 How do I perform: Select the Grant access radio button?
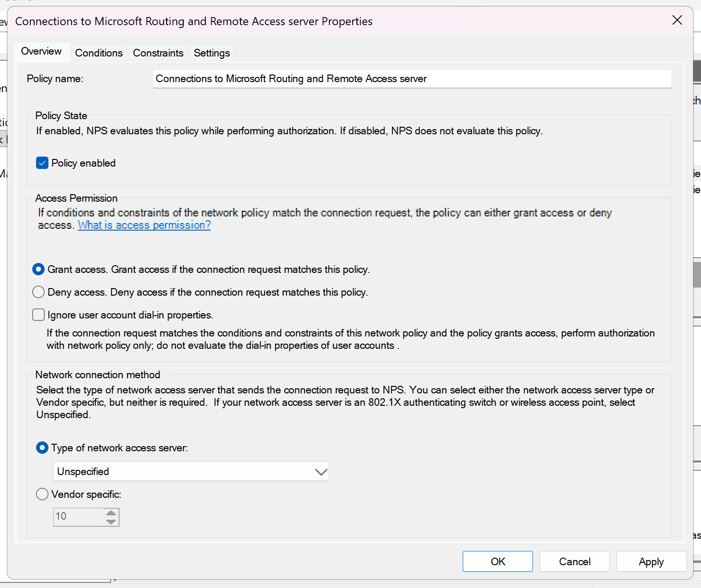coord(38,270)
